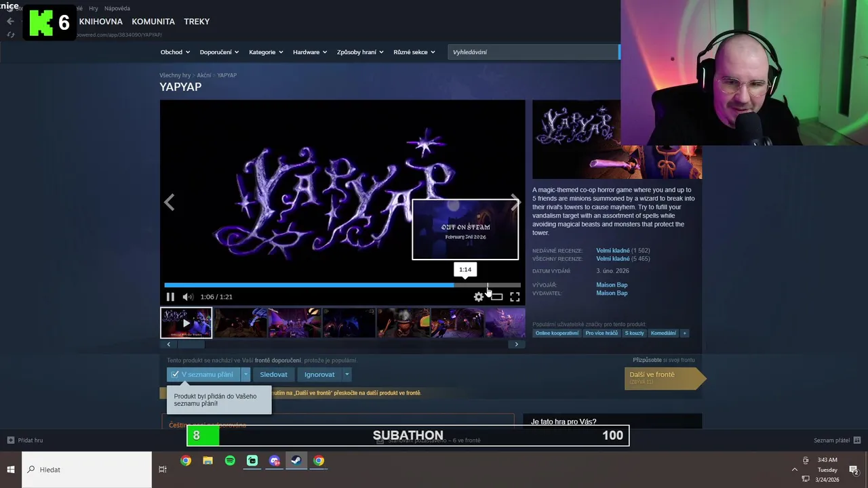The width and height of the screenshot is (868, 488).
Task: Click the thumbnail strip scrollbar handle
Action: (x=191, y=344)
